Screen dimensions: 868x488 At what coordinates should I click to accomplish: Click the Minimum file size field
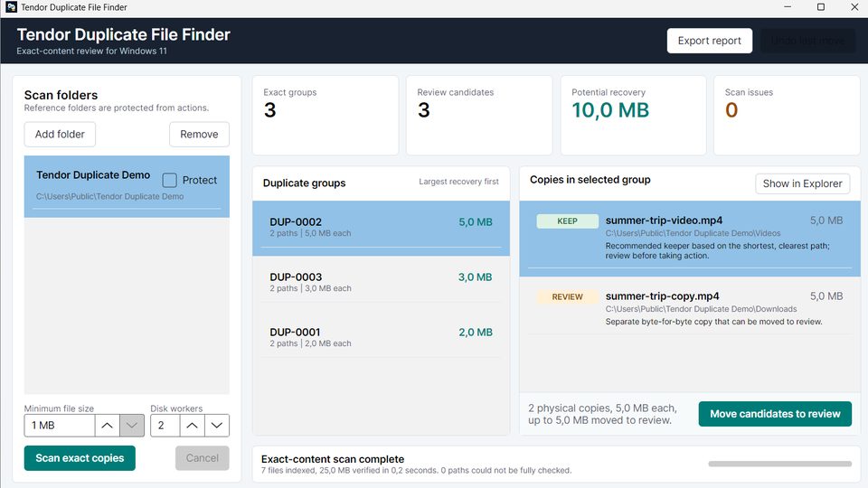coord(60,426)
